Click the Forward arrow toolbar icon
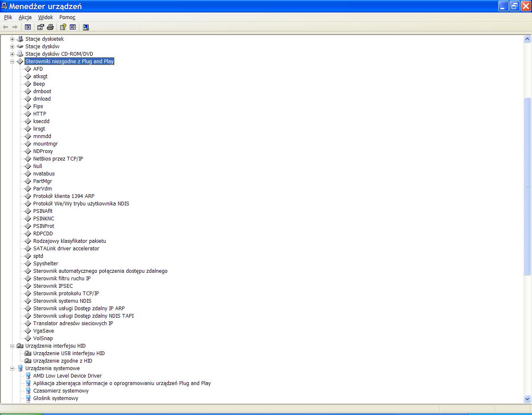Image resolution: width=532 pixels, height=415 pixels. [15, 27]
